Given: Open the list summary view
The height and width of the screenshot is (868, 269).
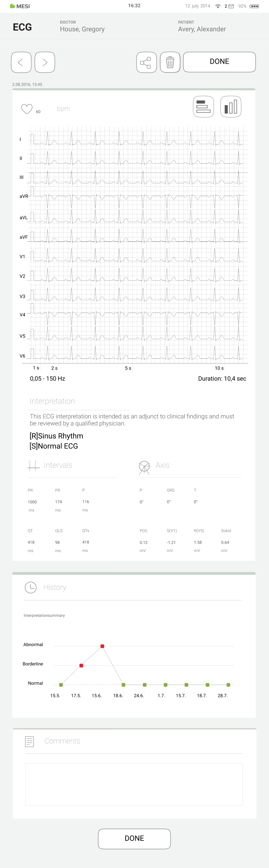Looking at the screenshot, I should click(203, 106).
